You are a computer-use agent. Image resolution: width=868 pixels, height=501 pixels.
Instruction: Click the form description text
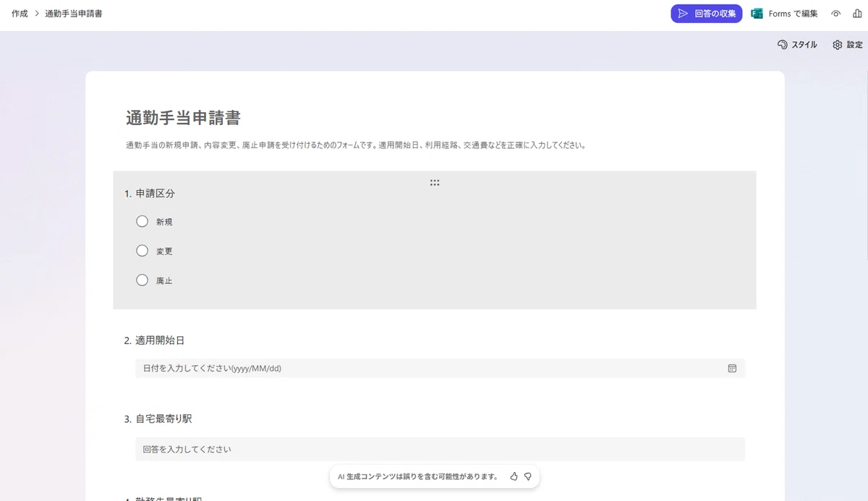[355, 145]
